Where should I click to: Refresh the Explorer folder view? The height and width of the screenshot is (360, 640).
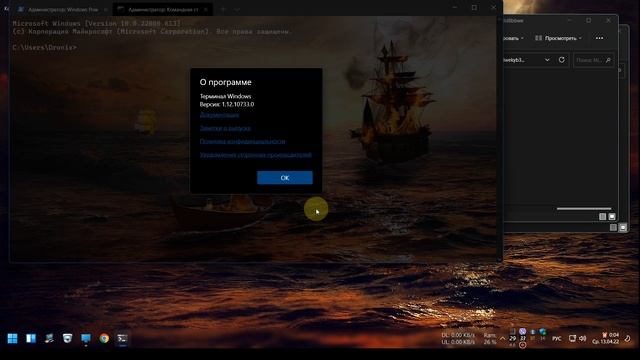pyautogui.click(x=562, y=60)
